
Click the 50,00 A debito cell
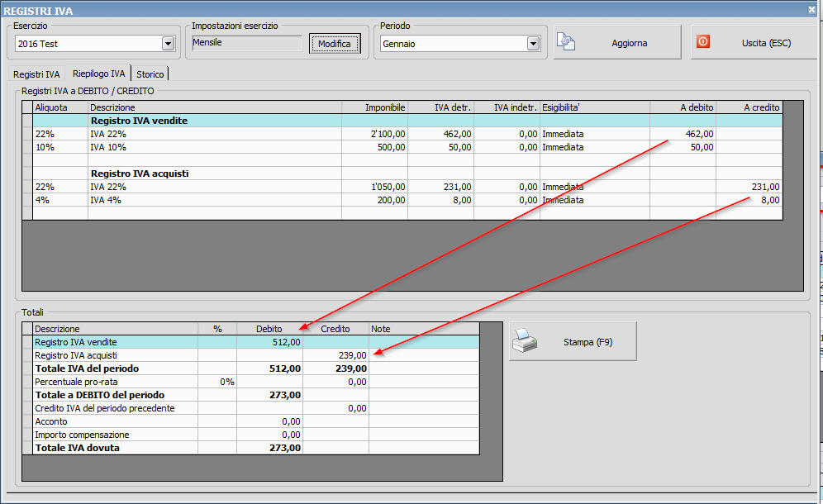click(683, 147)
